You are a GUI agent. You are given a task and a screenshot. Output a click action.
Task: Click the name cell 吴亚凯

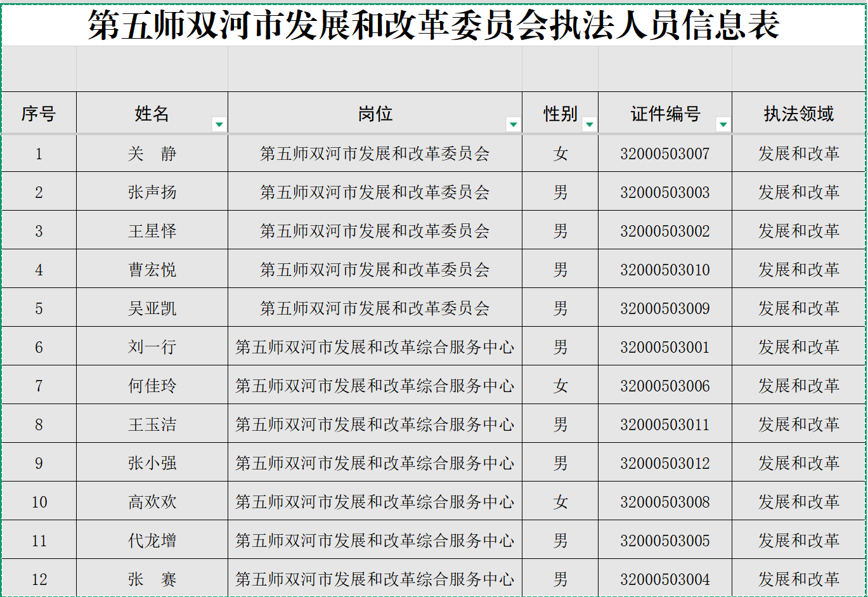point(152,308)
